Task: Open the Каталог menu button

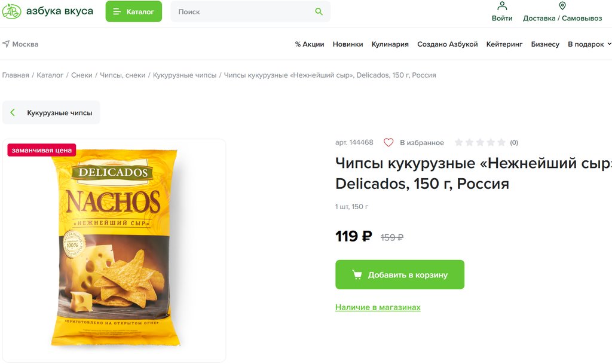Action: [133, 11]
